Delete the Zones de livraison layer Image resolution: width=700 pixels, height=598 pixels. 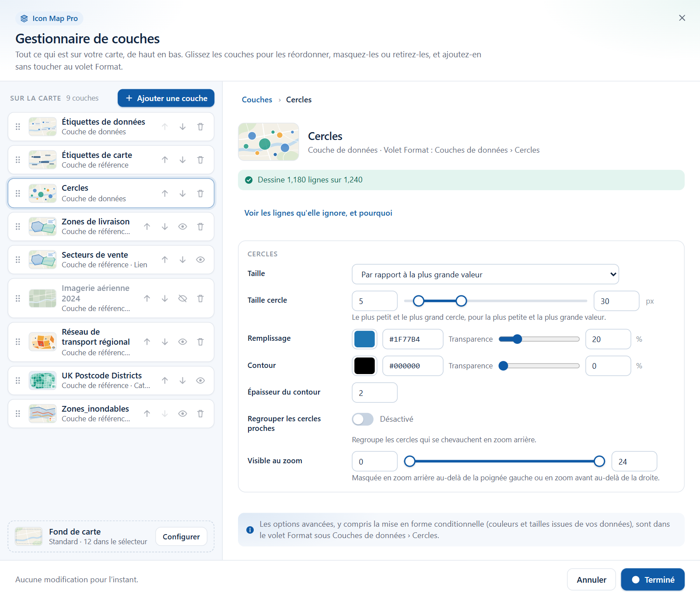[x=200, y=227]
